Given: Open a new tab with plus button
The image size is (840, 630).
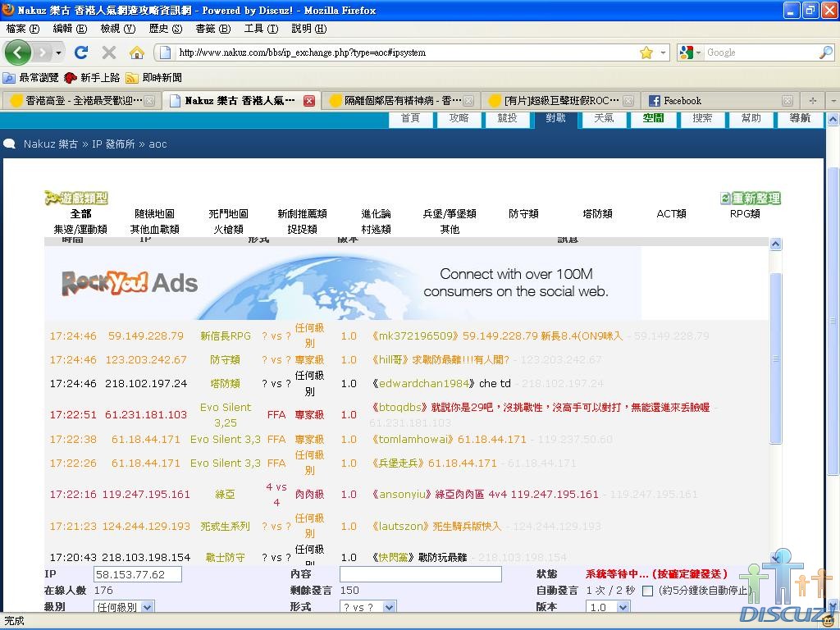Looking at the screenshot, I should pos(813,101).
